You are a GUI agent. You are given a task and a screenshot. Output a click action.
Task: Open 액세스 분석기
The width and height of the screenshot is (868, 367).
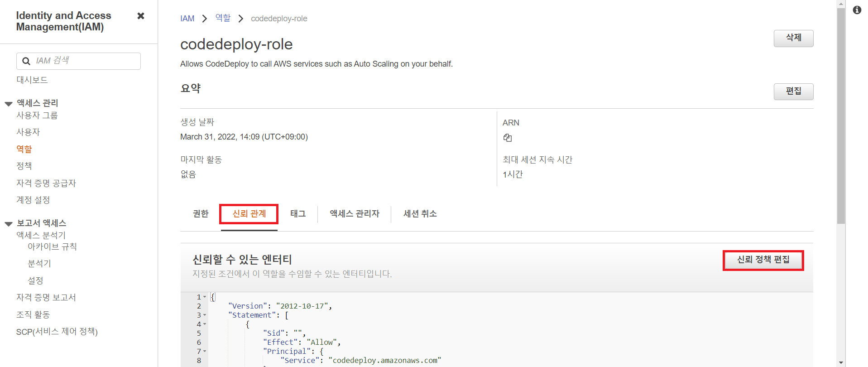click(x=41, y=235)
